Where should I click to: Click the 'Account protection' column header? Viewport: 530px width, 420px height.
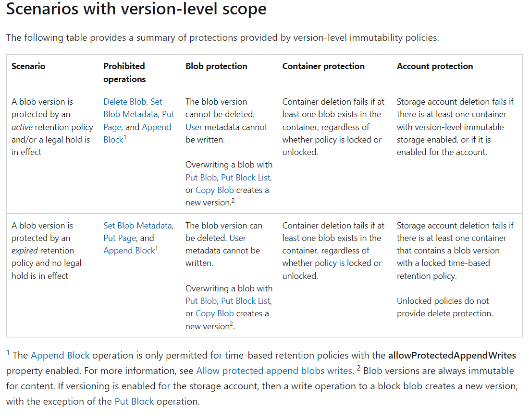(435, 66)
